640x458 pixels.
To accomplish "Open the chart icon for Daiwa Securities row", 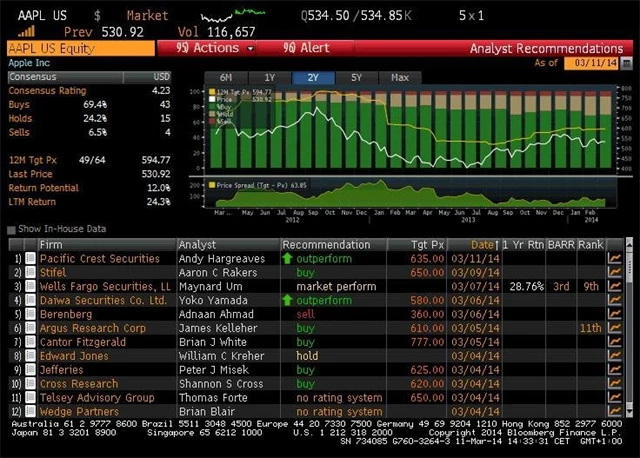I will [614, 301].
